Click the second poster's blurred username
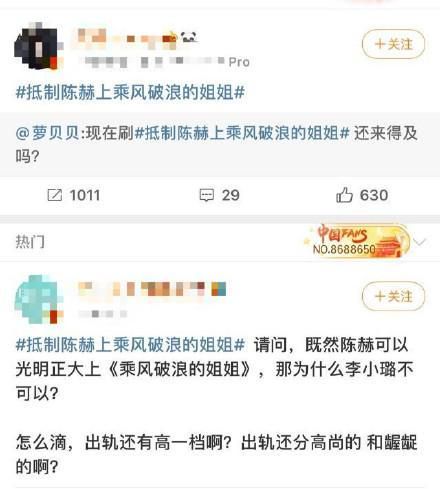The height and width of the screenshot is (489, 440). coord(152,289)
